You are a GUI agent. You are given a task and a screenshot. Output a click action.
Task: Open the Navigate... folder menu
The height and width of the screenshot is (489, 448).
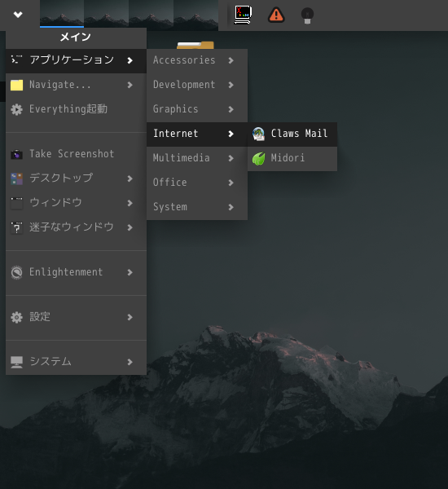(76, 85)
